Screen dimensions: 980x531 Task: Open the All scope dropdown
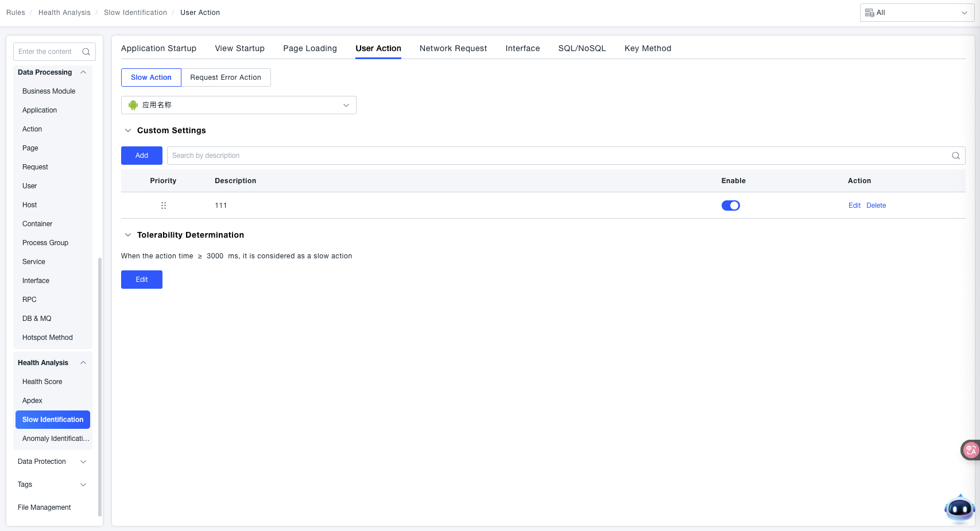(x=916, y=13)
